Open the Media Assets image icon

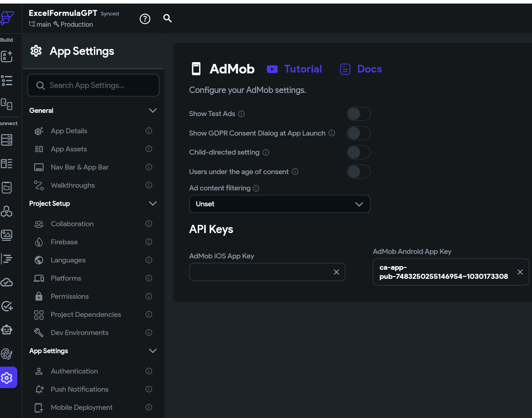click(7, 235)
